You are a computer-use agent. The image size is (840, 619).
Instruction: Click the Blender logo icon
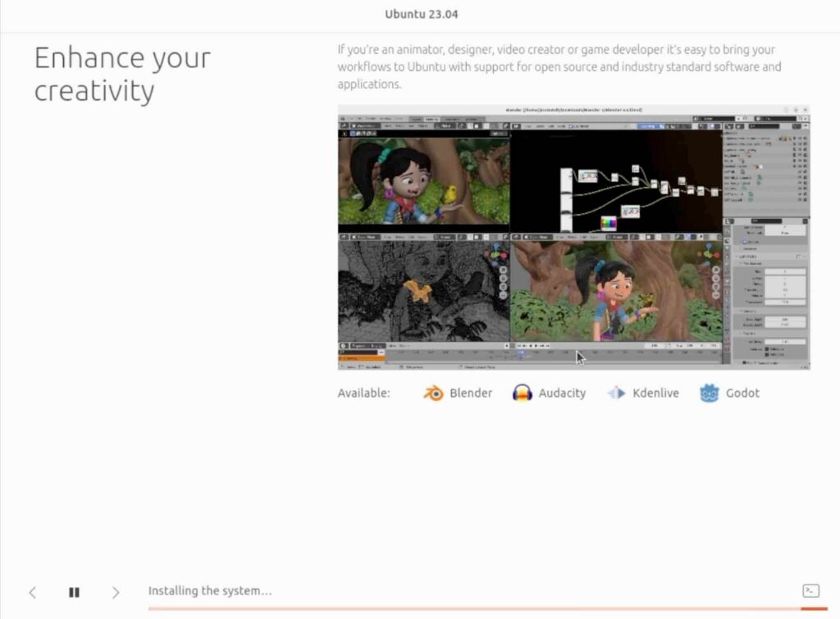click(433, 393)
